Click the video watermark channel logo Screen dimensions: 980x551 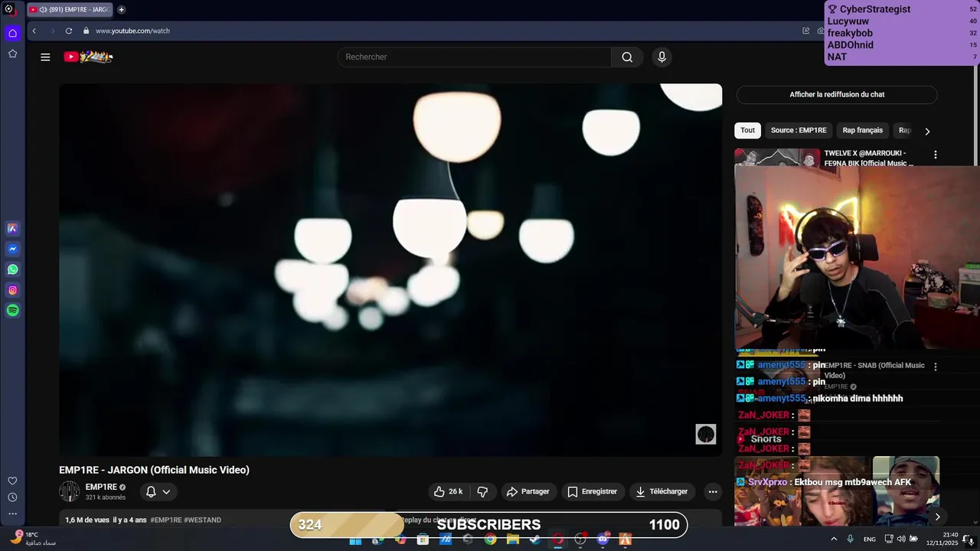click(705, 434)
